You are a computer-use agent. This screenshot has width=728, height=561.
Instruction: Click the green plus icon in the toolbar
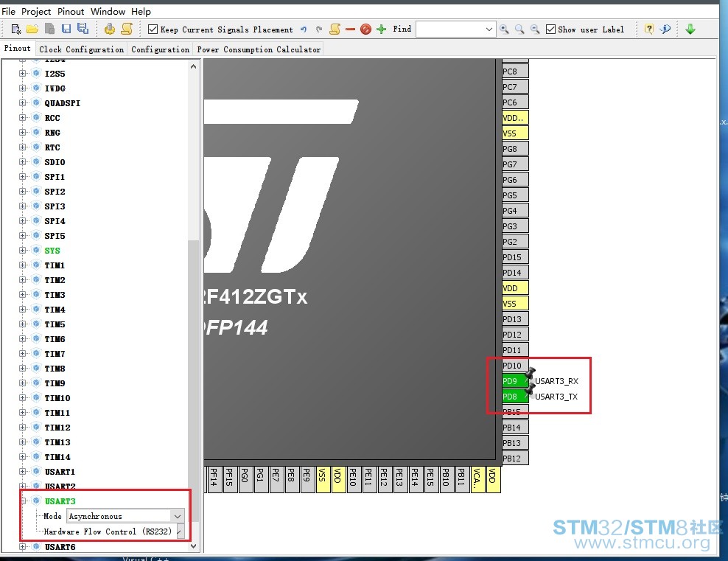click(381, 29)
